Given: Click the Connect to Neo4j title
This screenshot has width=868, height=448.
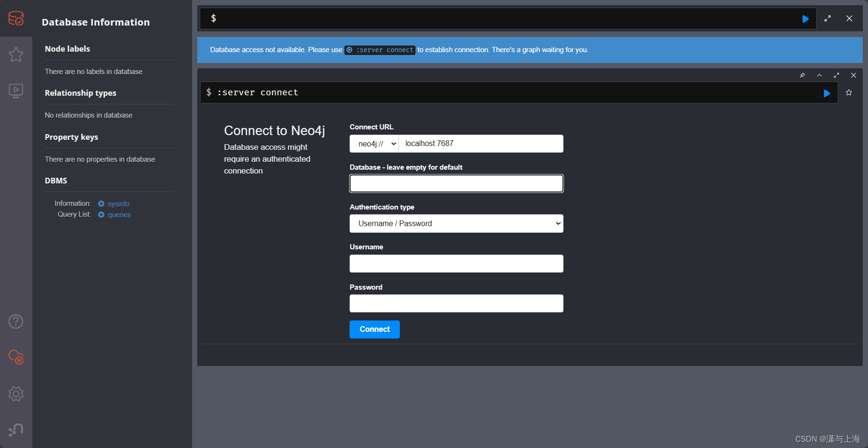Looking at the screenshot, I should tap(275, 131).
